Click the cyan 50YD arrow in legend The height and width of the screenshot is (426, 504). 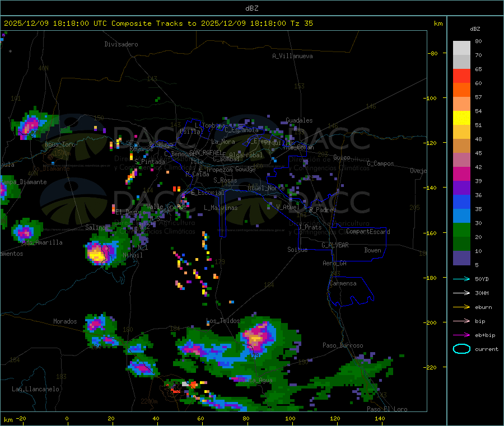click(x=461, y=279)
